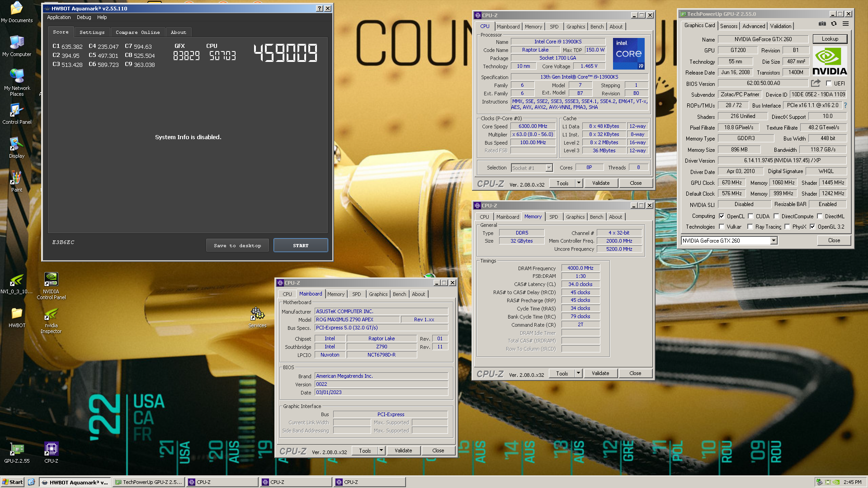The image size is (868, 488).
Task: Click Close in the CPU-Z Memory window
Action: [635, 373]
